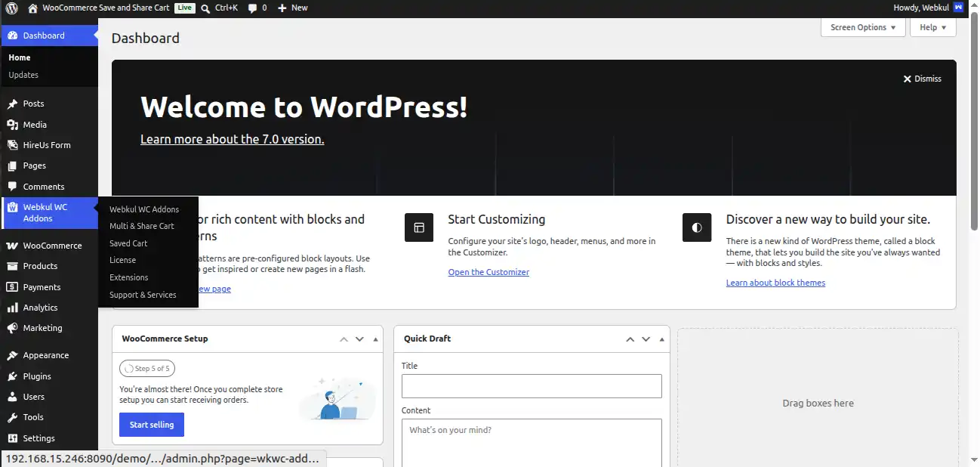
Task: Click the Marketing megaphone icon
Action: click(12, 328)
